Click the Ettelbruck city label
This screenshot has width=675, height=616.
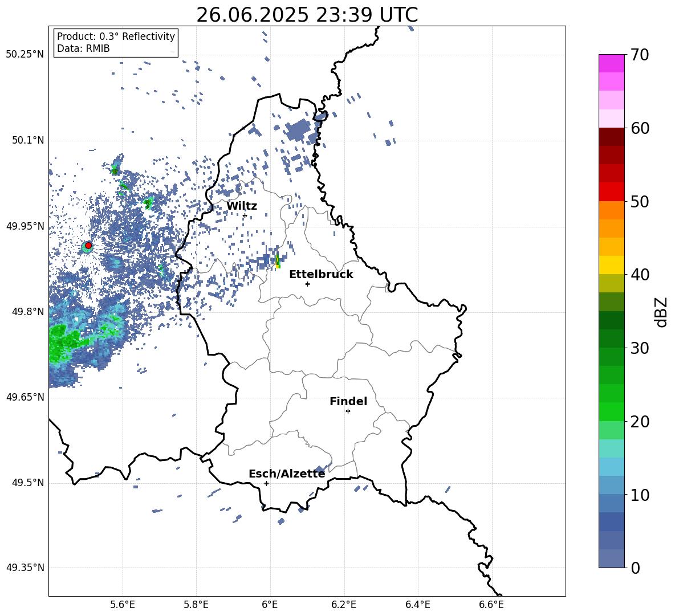pos(321,275)
